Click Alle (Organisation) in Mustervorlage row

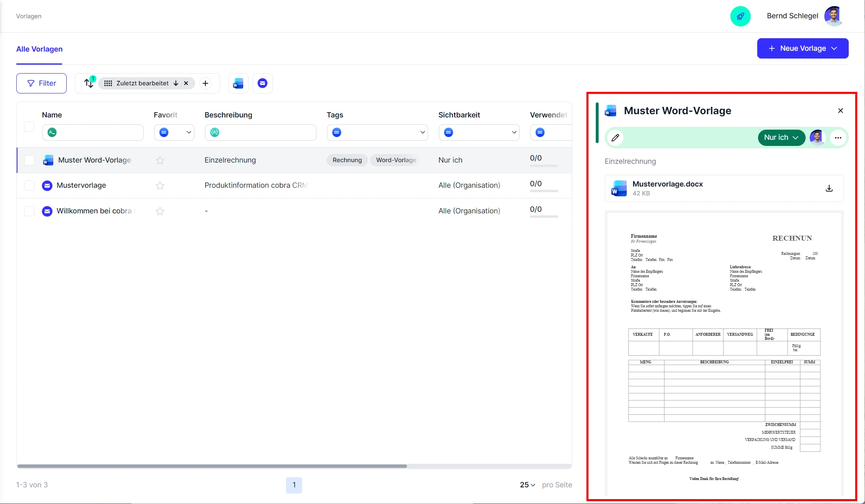point(469,186)
